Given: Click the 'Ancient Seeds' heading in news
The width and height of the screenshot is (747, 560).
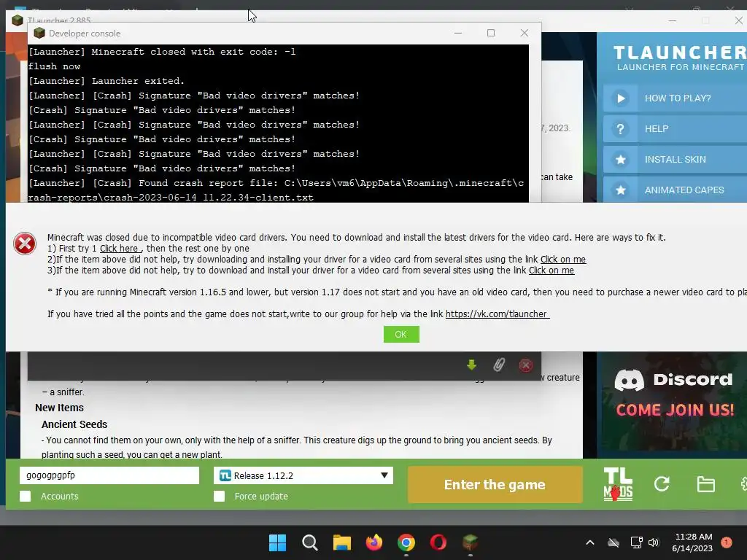Looking at the screenshot, I should click(74, 424).
